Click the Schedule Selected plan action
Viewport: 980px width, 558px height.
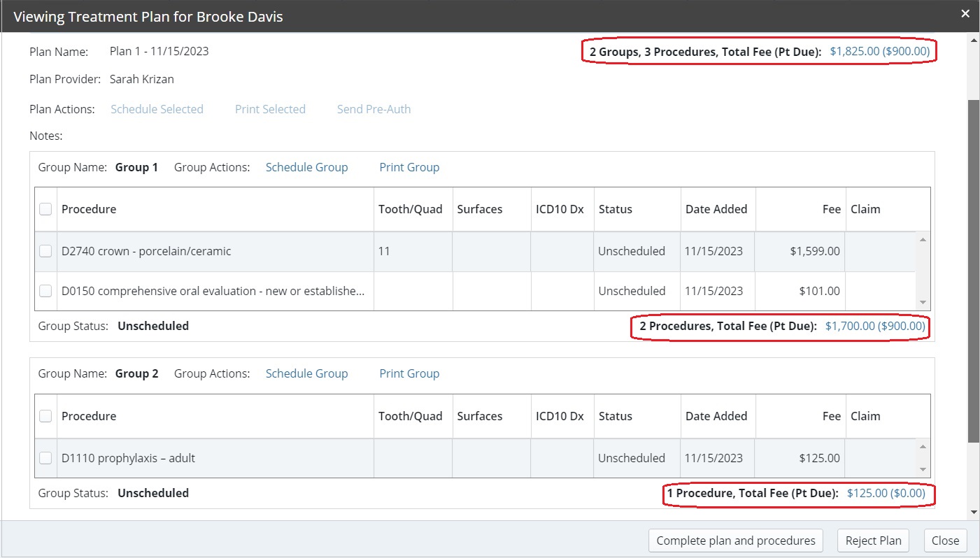tap(157, 109)
